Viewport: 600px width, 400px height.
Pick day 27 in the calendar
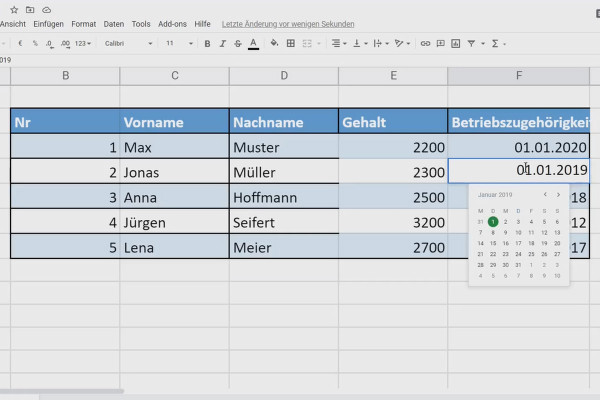pyautogui.click(x=557, y=254)
